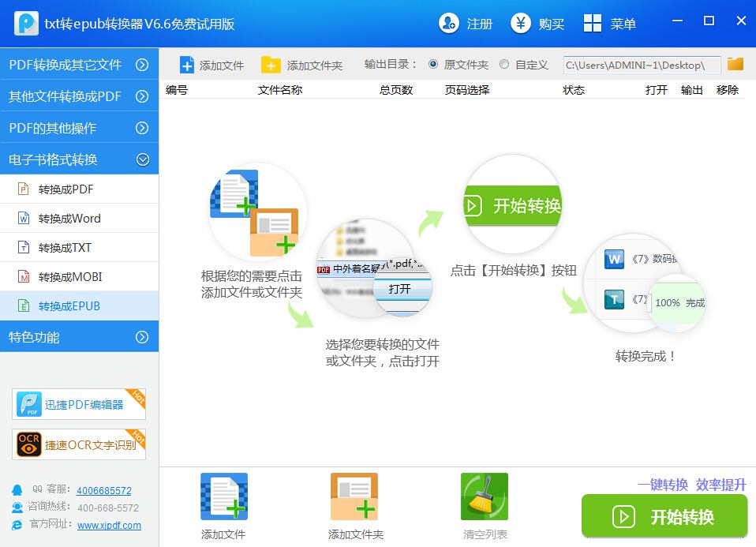Select 转换成TXT conversion option
Image resolution: width=756 pixels, height=547 pixels.
79,248
